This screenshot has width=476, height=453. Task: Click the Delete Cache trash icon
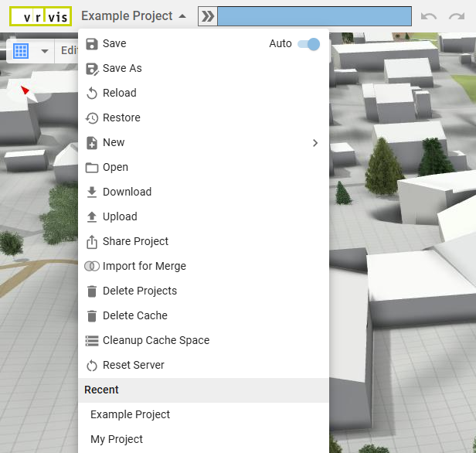pyautogui.click(x=92, y=315)
